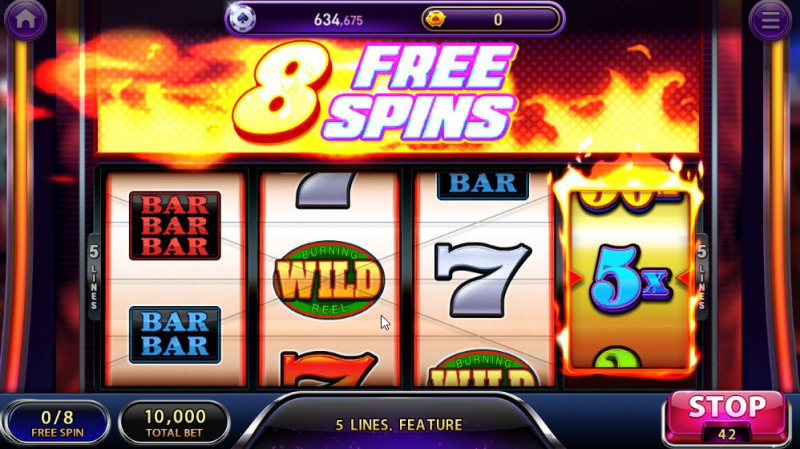Click the single blue BAR on third reel
This screenshot has height=449, width=800.
point(483,185)
